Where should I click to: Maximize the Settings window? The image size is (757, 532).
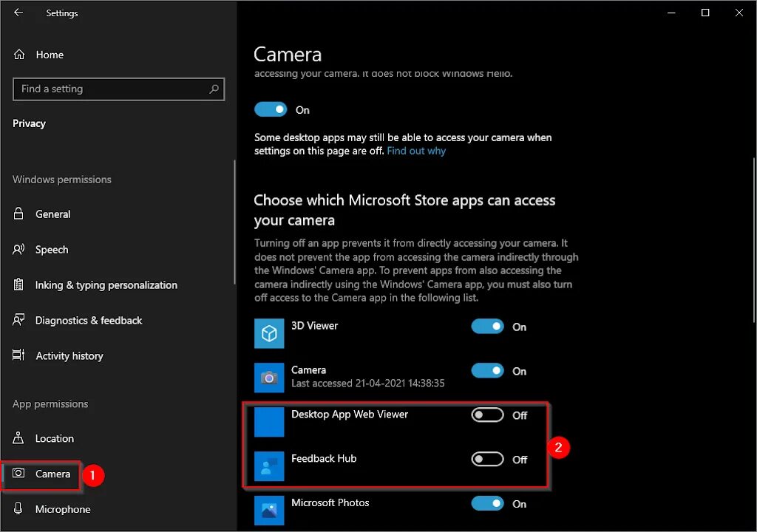pos(705,13)
